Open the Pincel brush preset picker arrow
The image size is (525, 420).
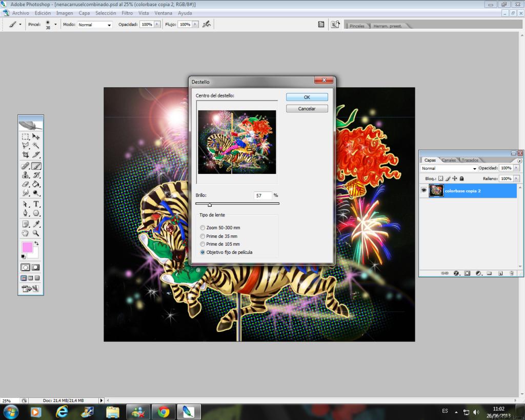[55, 25]
